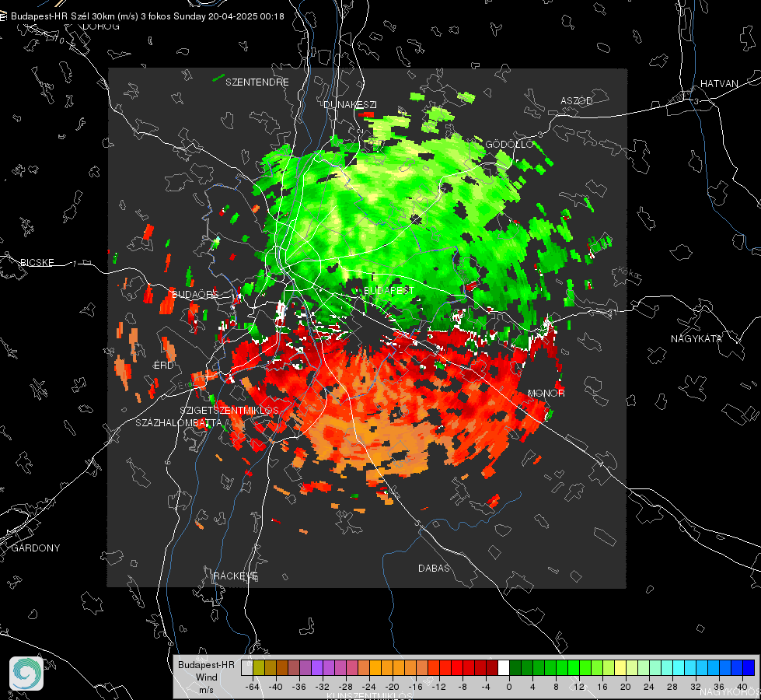761x700 pixels.
Task: Click the title text with date 20-04-2025 00:18
Action: coord(148,16)
